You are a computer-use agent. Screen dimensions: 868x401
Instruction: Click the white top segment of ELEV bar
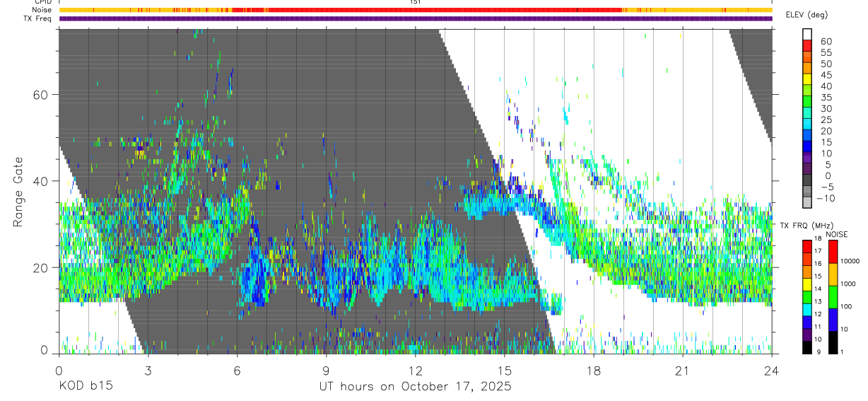pos(807,35)
